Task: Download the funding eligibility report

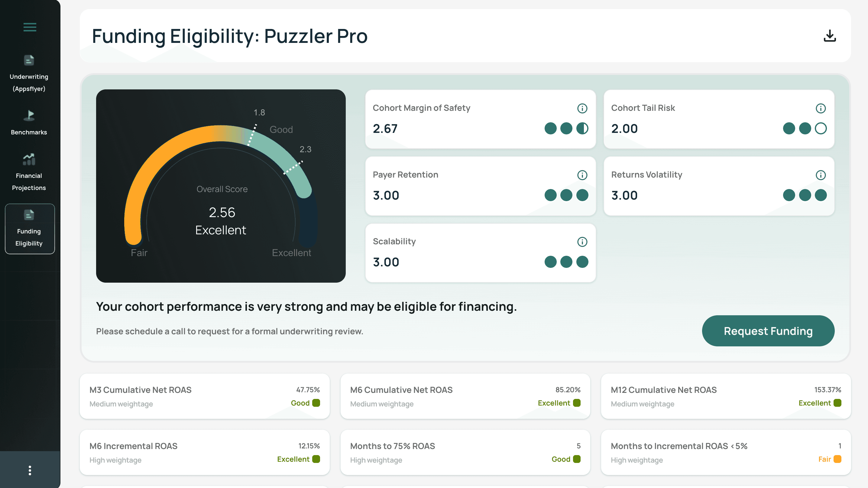Action: 829,36
